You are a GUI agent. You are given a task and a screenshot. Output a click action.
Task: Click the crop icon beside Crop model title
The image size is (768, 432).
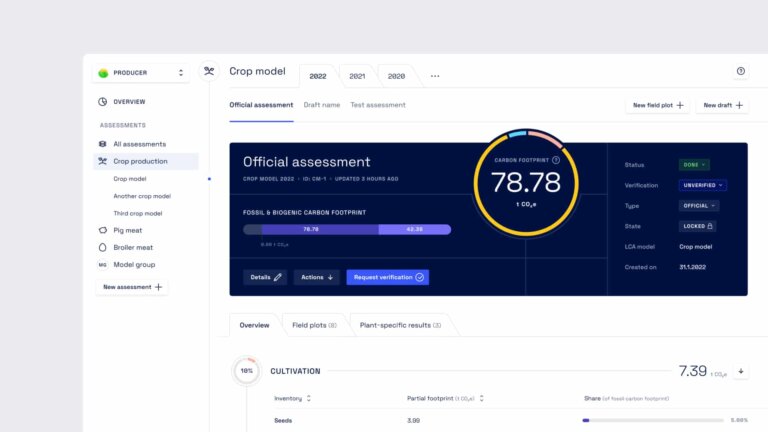pos(209,71)
